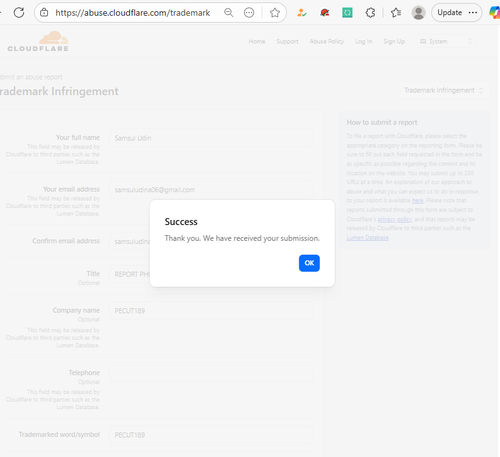Click the Your full name field
Viewport: 500px width, 457px height.
click(x=211, y=138)
